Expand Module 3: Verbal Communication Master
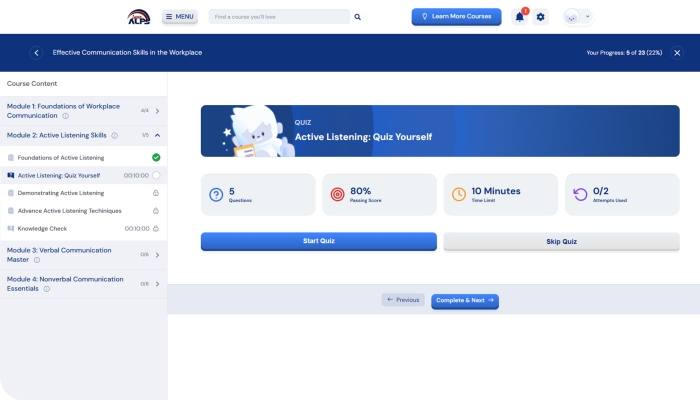Screen dimensions: 700x400 pos(158,254)
